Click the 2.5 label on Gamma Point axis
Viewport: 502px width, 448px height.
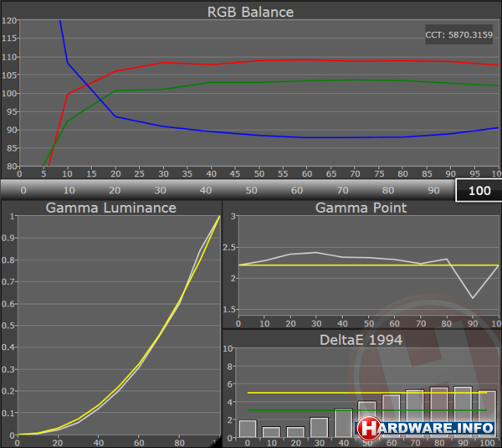coord(229,247)
